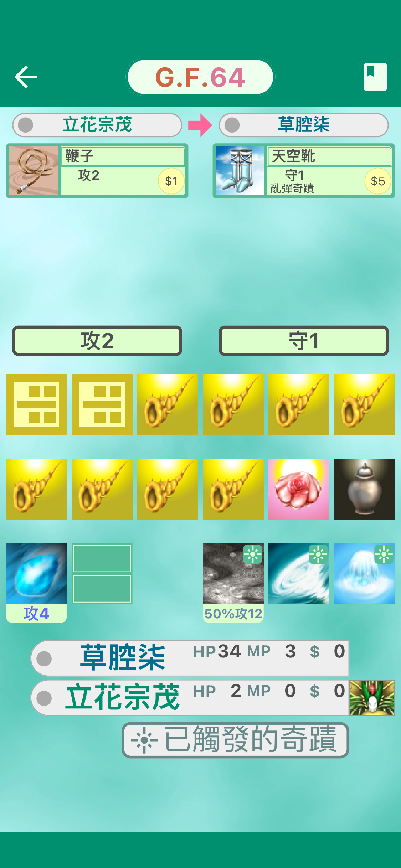Tap the back arrow icon
This screenshot has height=868, width=401.
(x=26, y=77)
